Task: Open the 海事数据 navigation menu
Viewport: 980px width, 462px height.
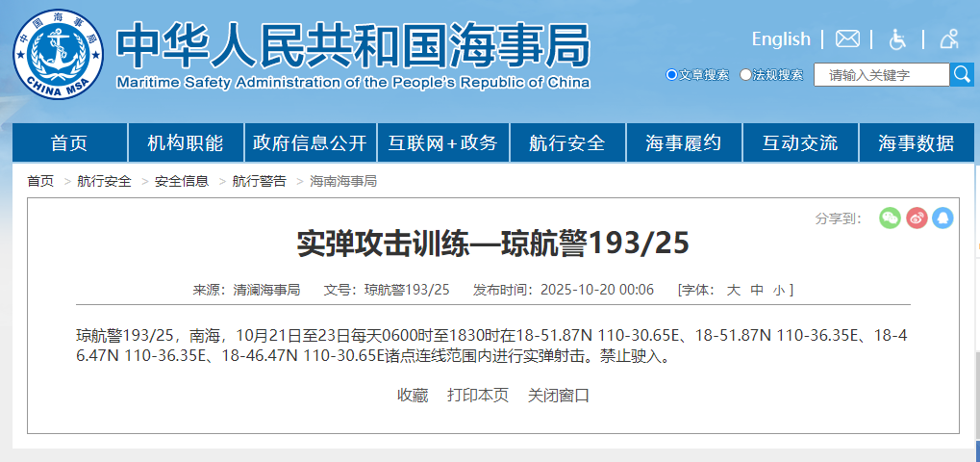Action: [915, 143]
